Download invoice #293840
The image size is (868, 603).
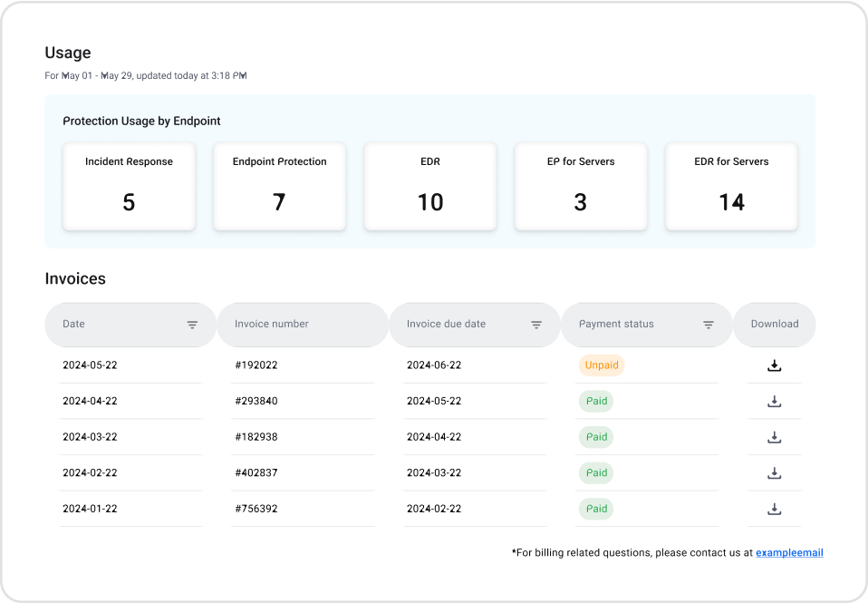(774, 401)
